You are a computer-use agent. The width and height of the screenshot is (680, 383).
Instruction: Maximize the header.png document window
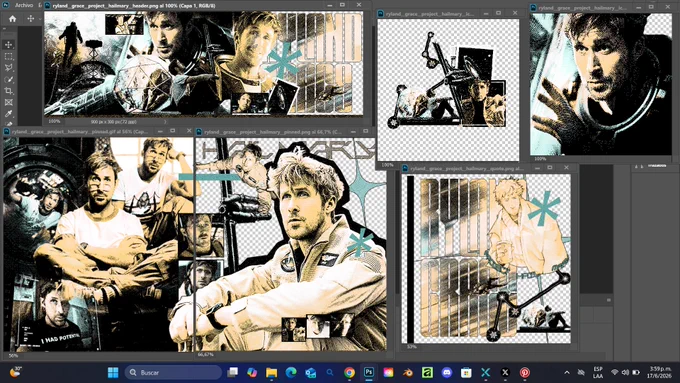tap(342, 5)
